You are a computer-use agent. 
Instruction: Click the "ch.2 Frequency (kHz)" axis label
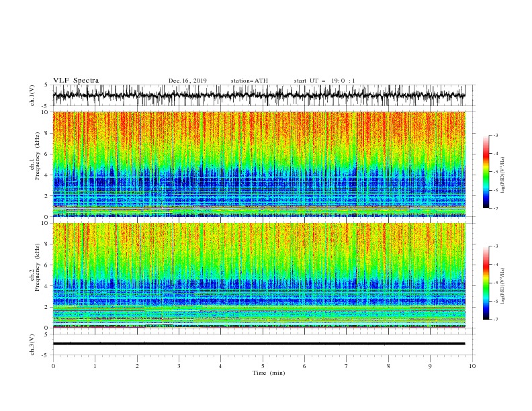[x=35, y=267]
